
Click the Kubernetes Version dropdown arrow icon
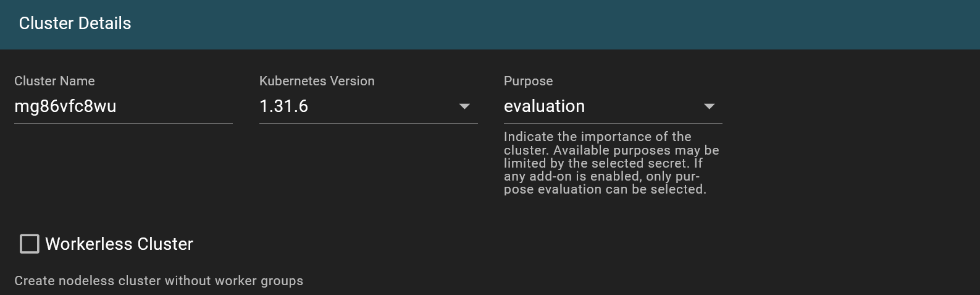[x=464, y=106]
